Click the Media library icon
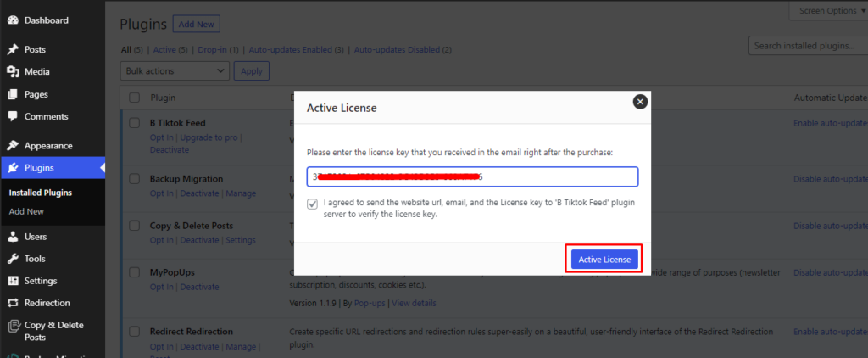This screenshot has width=868, height=358. pyautogui.click(x=14, y=72)
